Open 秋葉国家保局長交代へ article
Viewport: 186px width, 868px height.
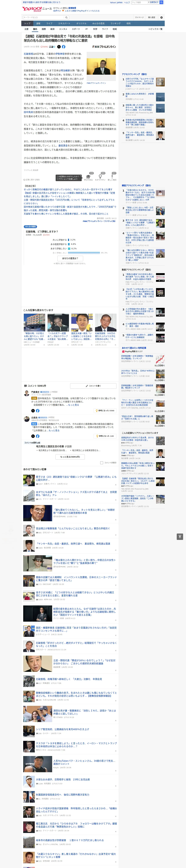tap(62, 795)
